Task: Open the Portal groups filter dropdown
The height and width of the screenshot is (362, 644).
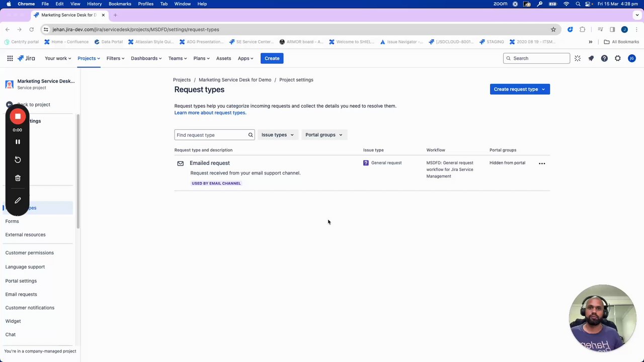Action: click(x=324, y=135)
